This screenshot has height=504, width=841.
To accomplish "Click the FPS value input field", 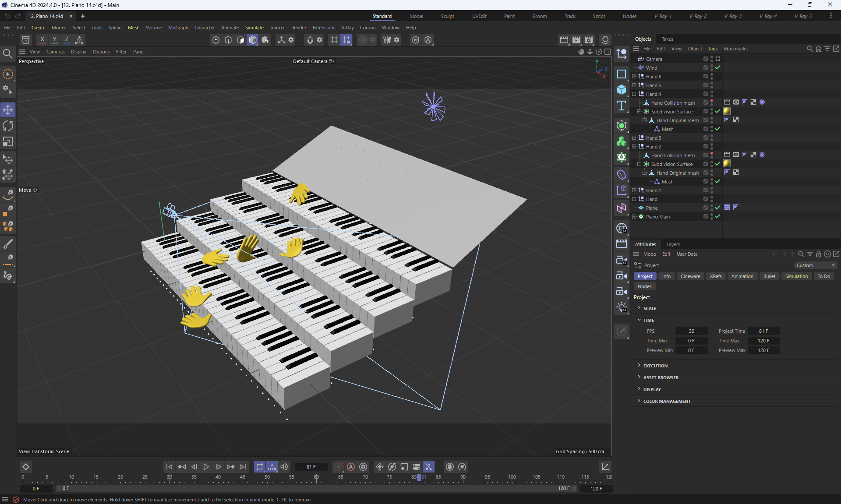I will click(691, 331).
